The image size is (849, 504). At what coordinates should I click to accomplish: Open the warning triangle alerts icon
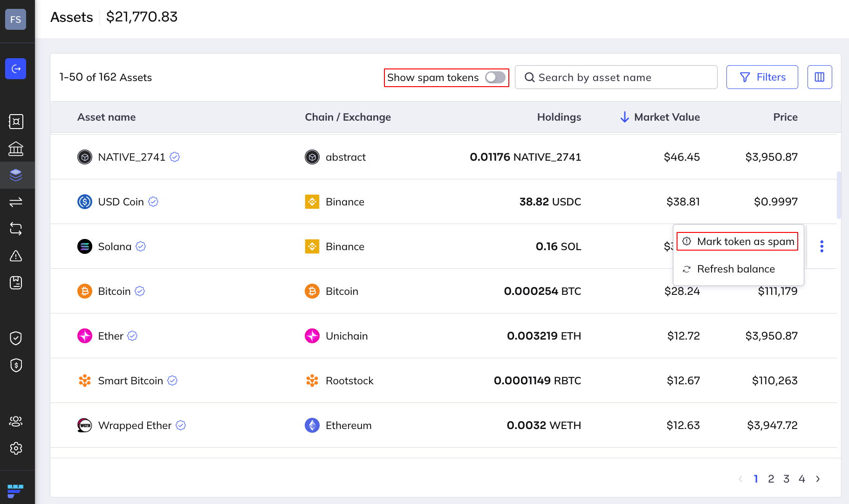[x=16, y=256]
